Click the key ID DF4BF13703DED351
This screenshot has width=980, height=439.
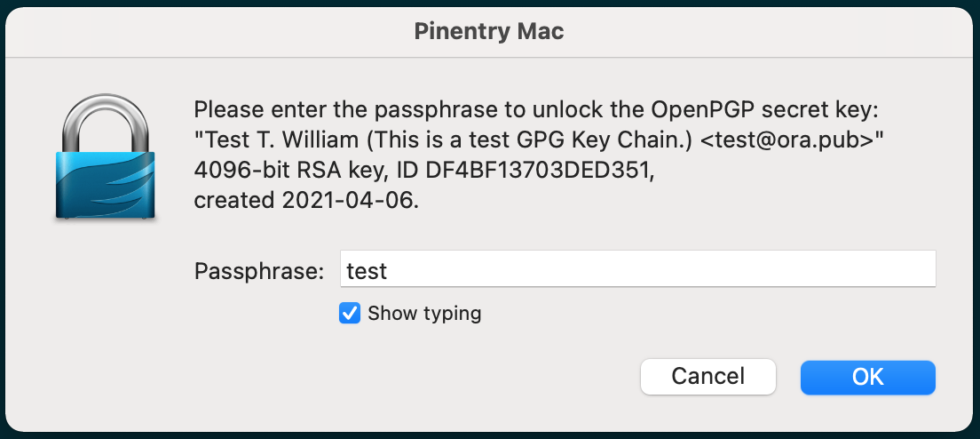pos(546,171)
